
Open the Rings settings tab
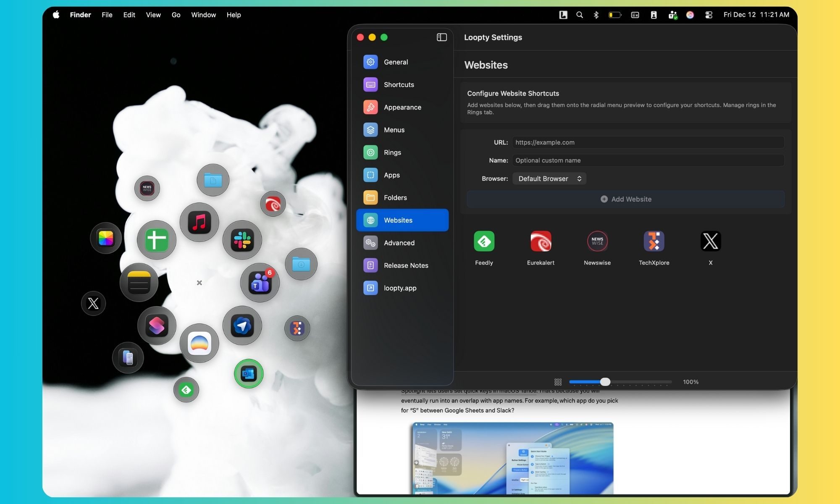392,152
